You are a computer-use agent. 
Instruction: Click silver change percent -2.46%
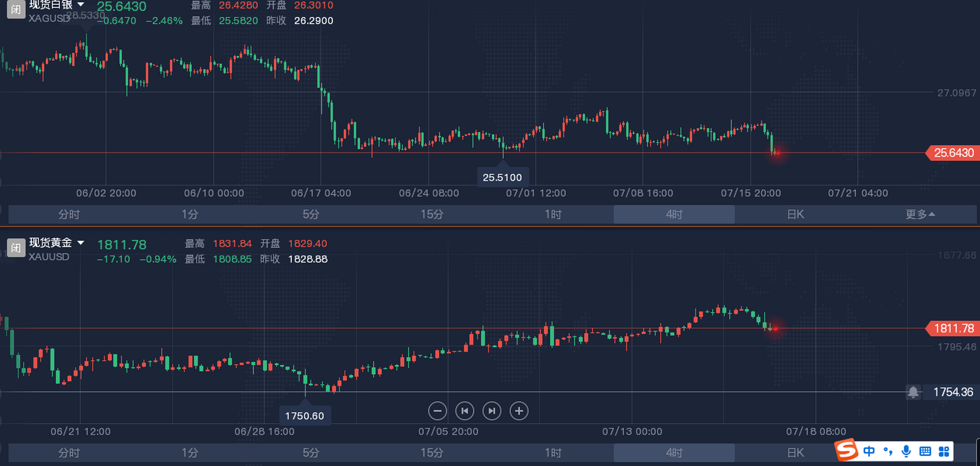[164, 20]
